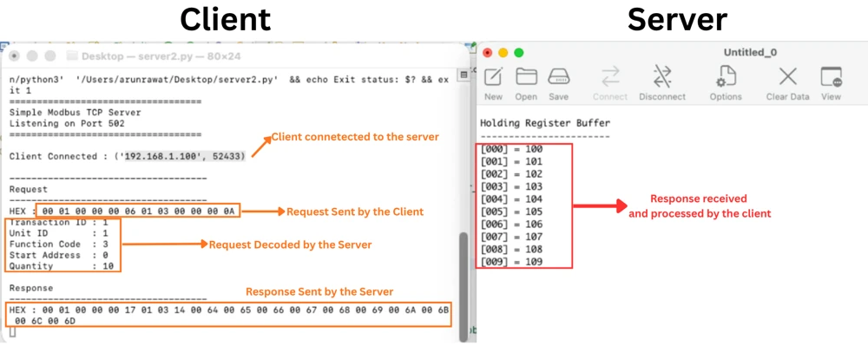The image size is (868, 345).
Task: Save data using the Save icon
Action: (x=558, y=76)
